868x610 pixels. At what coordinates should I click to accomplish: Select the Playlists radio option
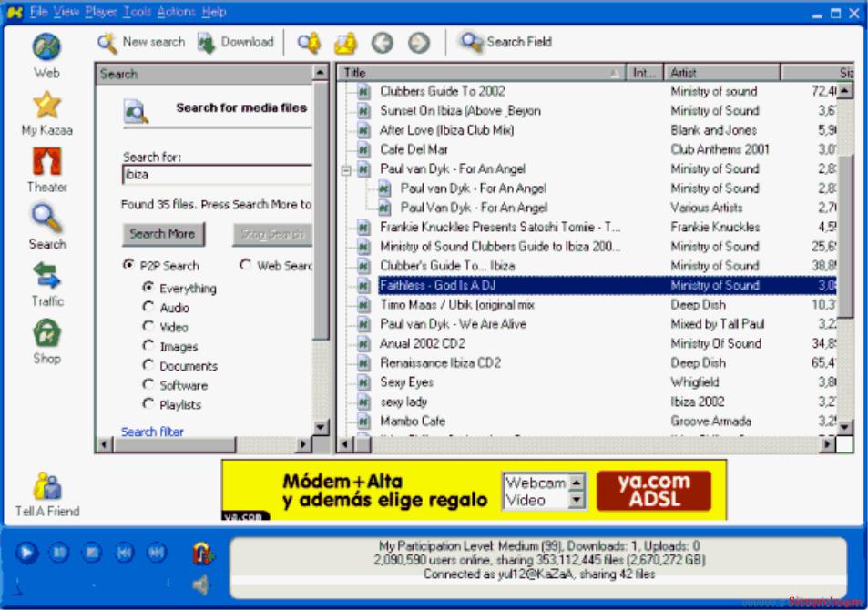(x=148, y=403)
